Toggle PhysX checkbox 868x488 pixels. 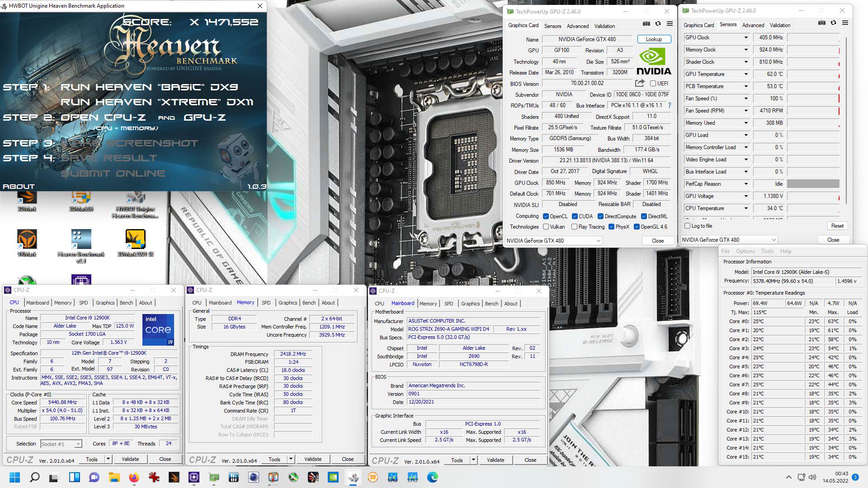pyautogui.click(x=611, y=227)
